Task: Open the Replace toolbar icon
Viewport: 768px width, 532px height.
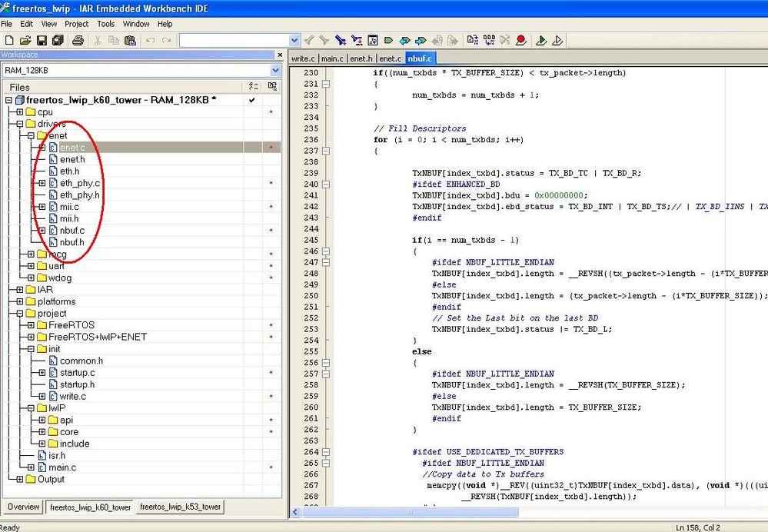Action: [x=357, y=40]
